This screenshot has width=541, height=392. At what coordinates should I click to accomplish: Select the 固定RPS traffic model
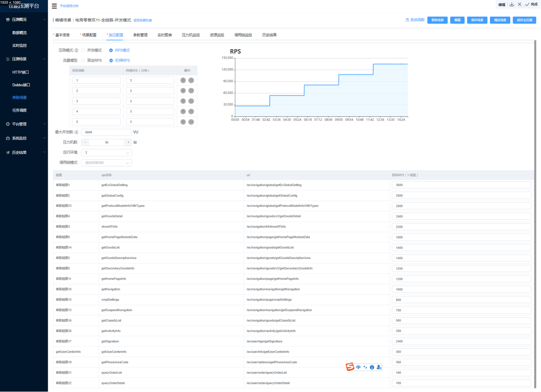[x=83, y=60]
